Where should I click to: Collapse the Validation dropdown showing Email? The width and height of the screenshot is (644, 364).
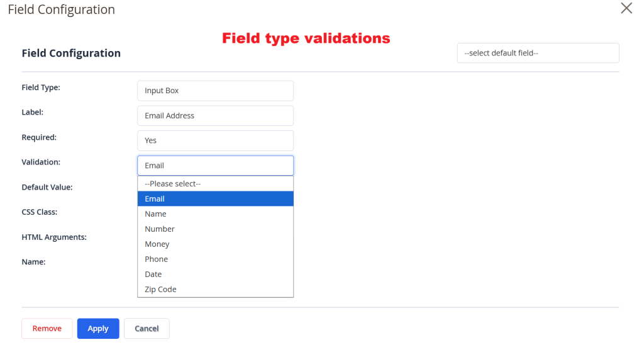click(x=215, y=166)
